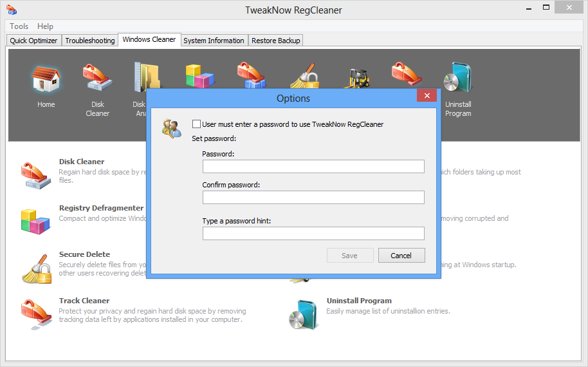Click the broom icon beside Secure Delete list entry
Viewport: 588px width, 367px height.
point(37,268)
